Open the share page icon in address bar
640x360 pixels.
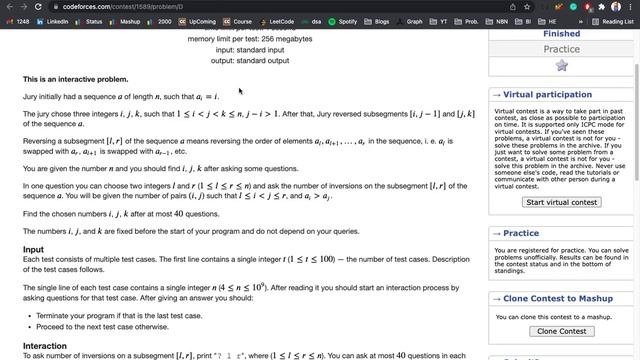[x=513, y=7]
